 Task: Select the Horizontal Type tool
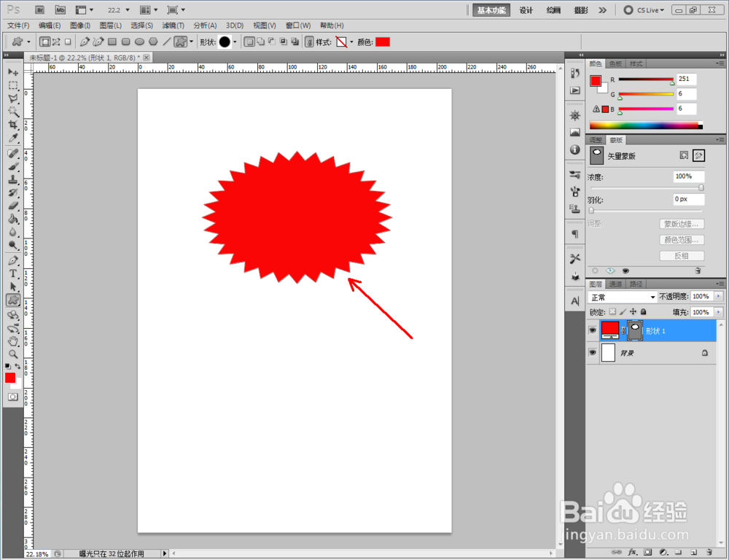pyautogui.click(x=13, y=273)
